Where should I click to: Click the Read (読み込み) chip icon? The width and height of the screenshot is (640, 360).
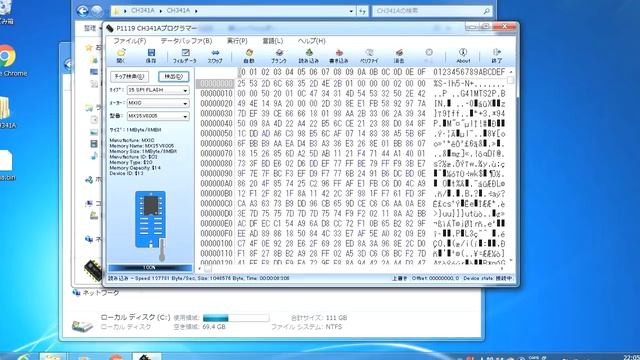309,56
